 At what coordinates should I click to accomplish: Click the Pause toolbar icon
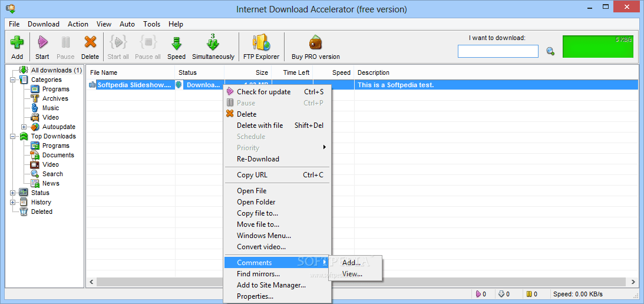[65, 43]
